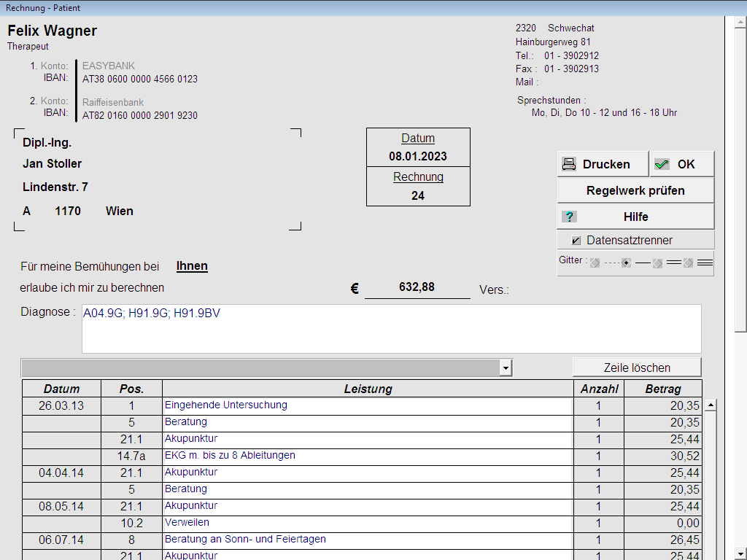Click the invoice total amount field 632,88

[417, 287]
